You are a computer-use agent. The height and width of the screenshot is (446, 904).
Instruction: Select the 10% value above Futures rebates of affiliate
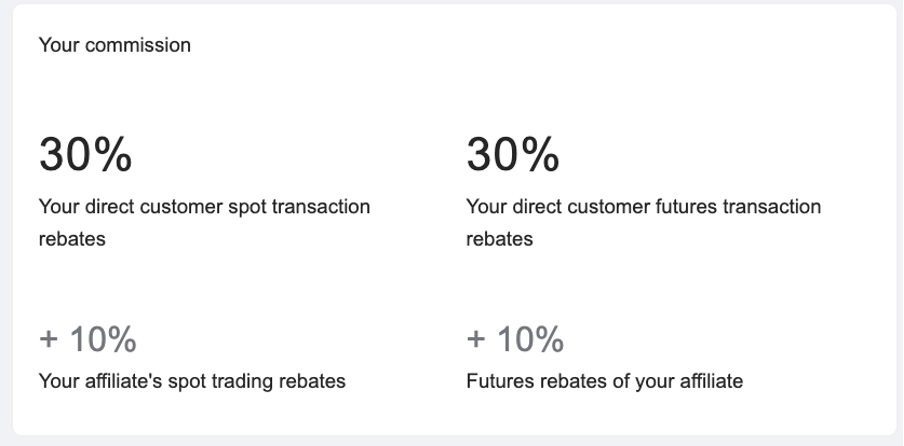click(530, 339)
